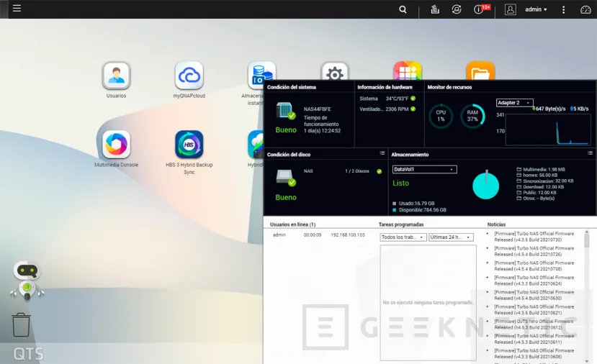Open Usuarios en línea (1) header
Viewport: 597px width, 364px height.
pyautogui.click(x=293, y=224)
